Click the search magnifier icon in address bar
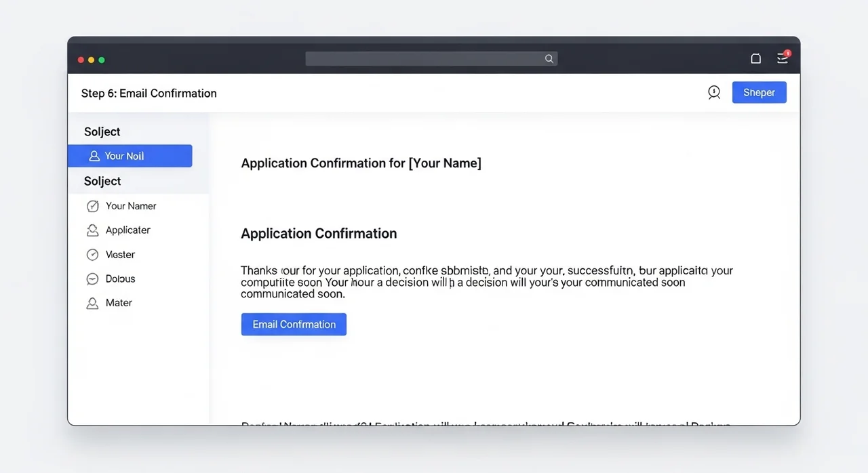 point(549,59)
